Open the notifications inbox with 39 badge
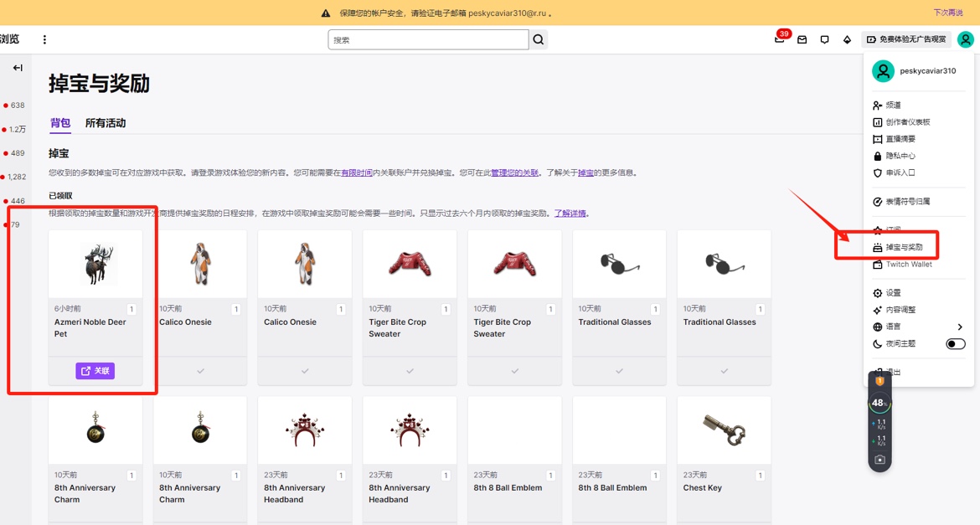Screen dimensions: 980x525 (780, 39)
